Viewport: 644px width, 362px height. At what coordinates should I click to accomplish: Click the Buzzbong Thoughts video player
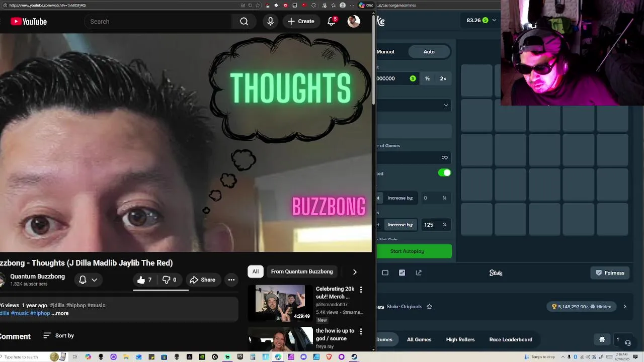coord(186,142)
